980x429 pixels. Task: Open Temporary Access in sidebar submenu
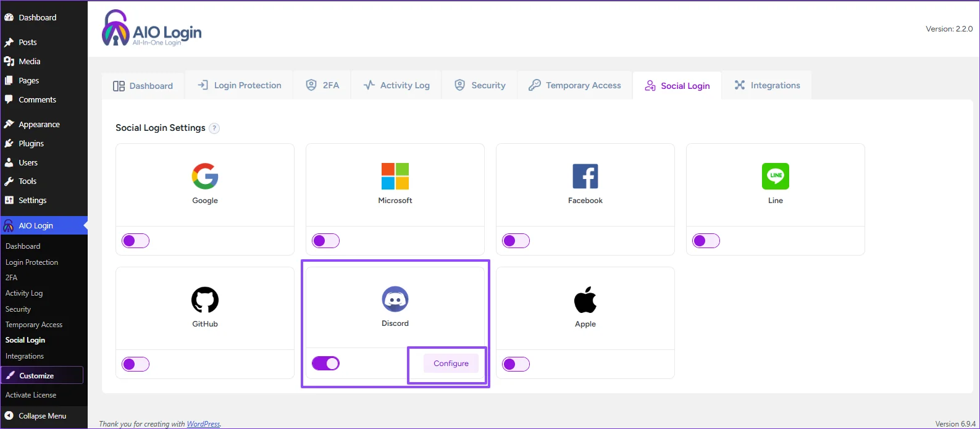pos(34,325)
